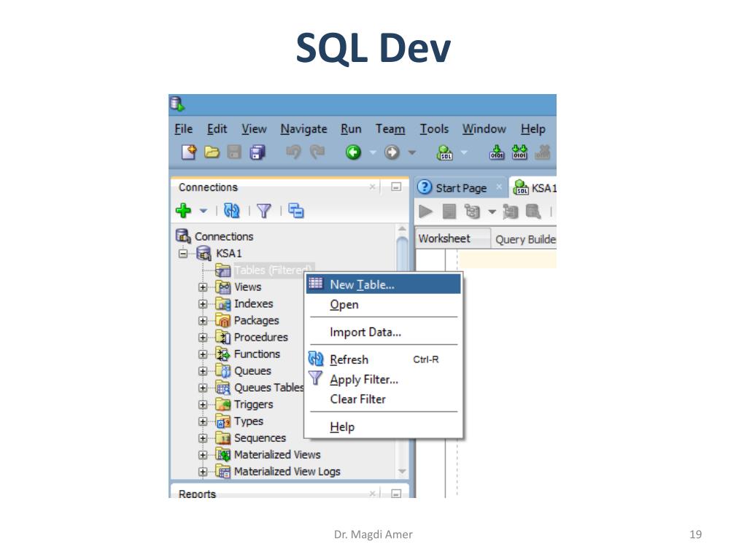This screenshot has width=747, height=560.
Task: Switch to the KSA1 worksheet tab
Action: pyautogui.click(x=533, y=188)
